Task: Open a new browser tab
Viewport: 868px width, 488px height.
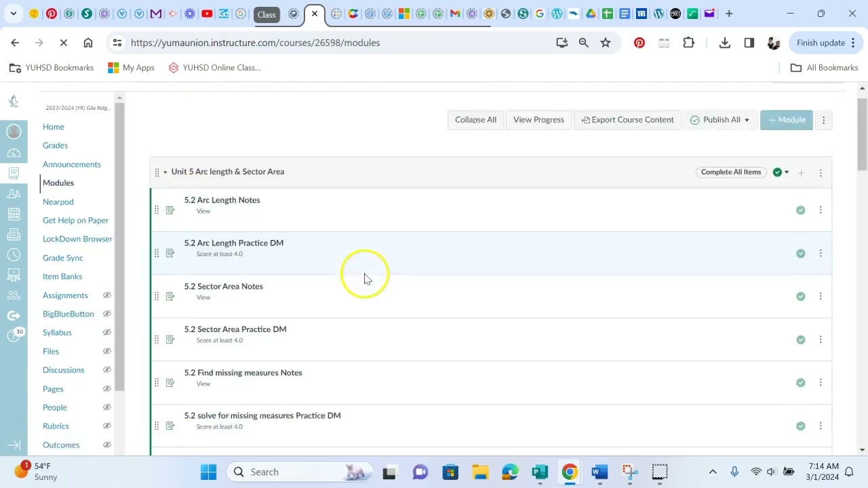Action: coord(729,14)
